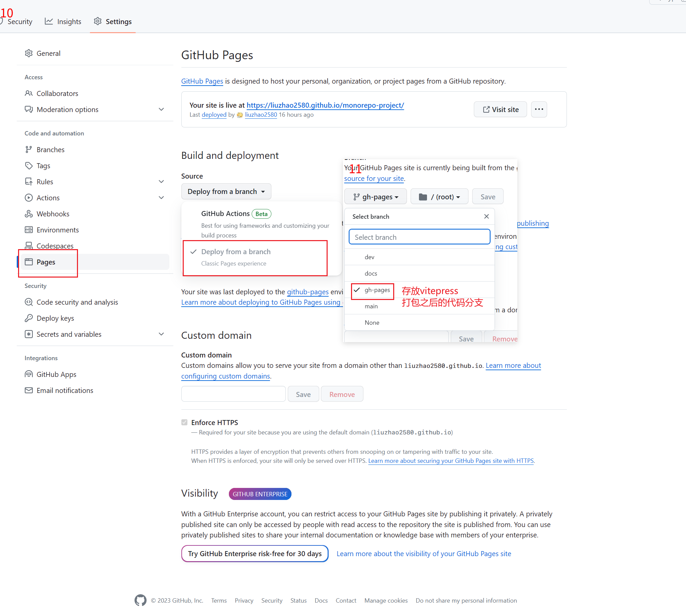Click the github-pages environment link
This screenshot has width=686, height=616.
308,291
